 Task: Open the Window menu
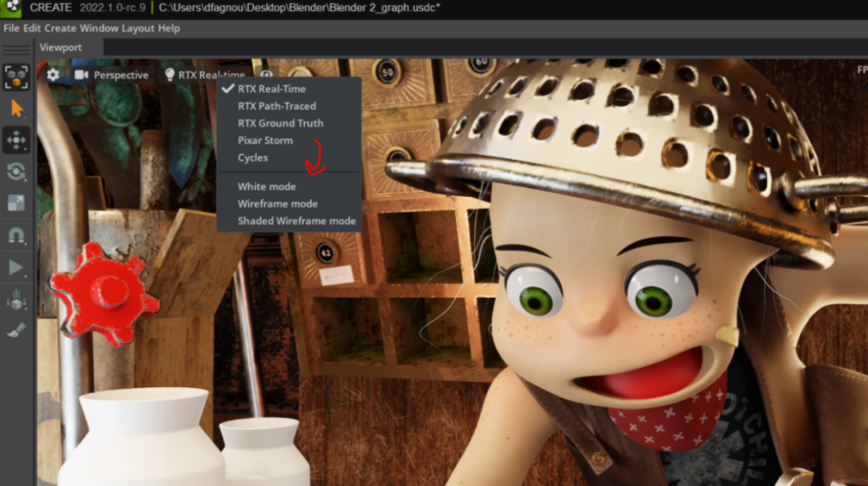click(99, 28)
